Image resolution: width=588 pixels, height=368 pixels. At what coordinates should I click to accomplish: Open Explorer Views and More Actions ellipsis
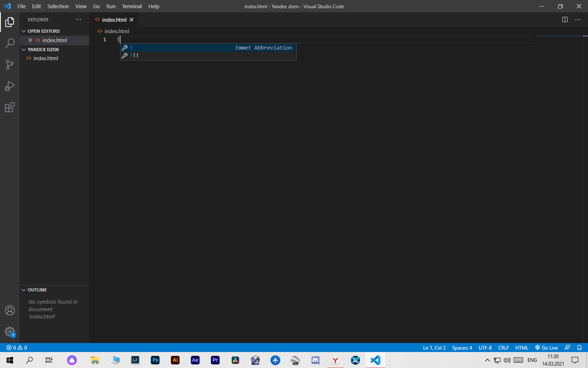(x=78, y=20)
